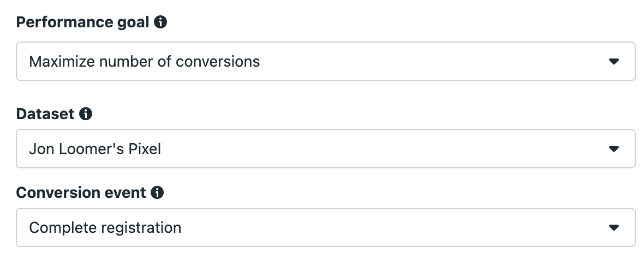Open the Jon Loomer's Pixel selector
Image resolution: width=644 pixels, height=258 pixels.
[326, 149]
